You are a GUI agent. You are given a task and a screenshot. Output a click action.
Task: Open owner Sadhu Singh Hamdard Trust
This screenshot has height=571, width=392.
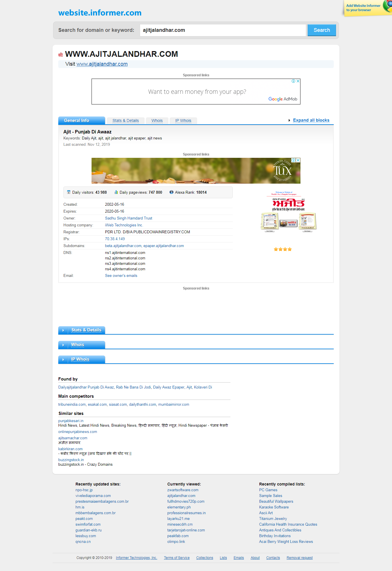[x=129, y=218]
